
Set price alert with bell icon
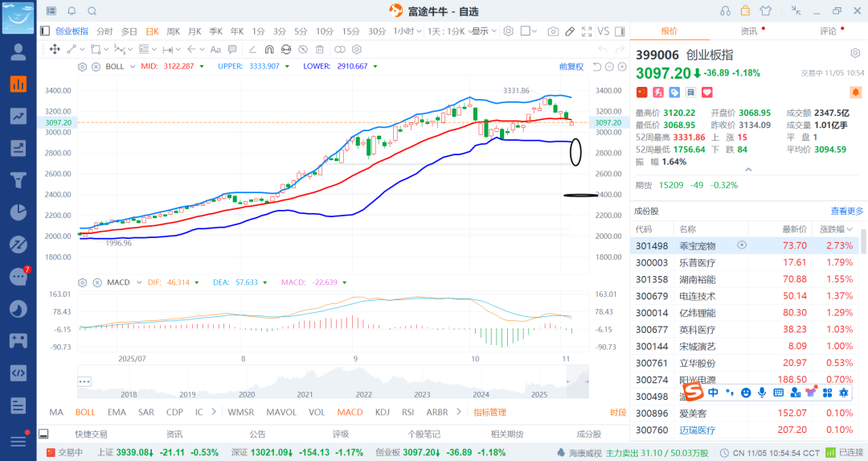855,92
